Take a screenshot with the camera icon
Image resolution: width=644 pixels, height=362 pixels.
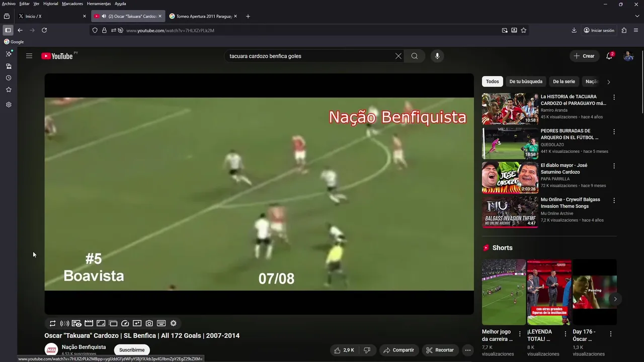tap(149, 323)
